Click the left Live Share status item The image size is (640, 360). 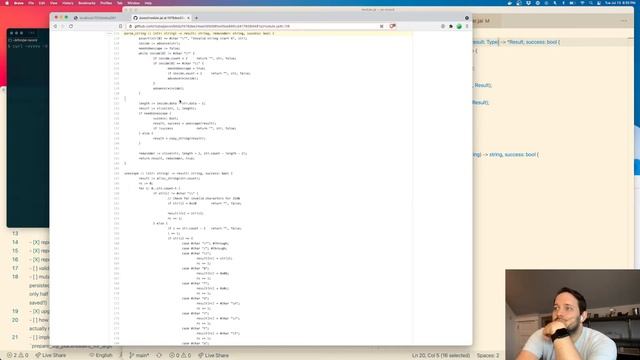[x=51, y=356]
